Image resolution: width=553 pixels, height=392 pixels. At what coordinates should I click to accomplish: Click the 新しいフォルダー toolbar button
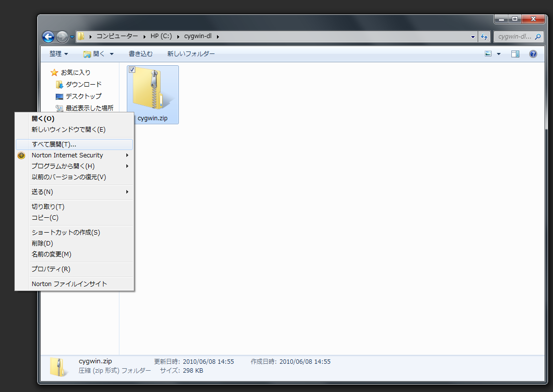click(191, 54)
